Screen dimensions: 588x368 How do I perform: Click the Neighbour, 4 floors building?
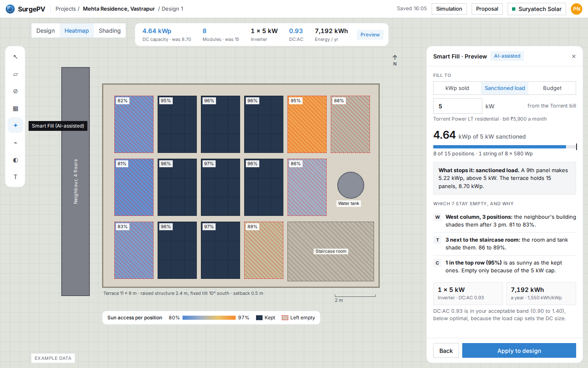[x=76, y=182]
